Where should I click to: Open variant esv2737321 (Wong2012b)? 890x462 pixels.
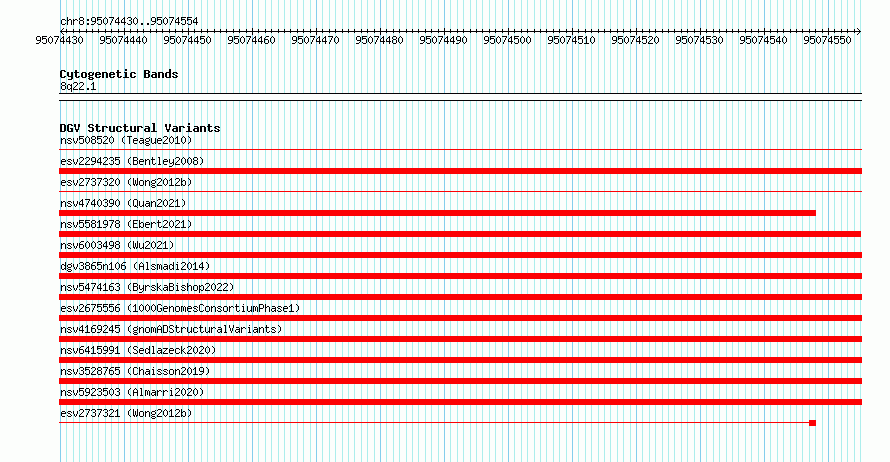(x=126, y=413)
